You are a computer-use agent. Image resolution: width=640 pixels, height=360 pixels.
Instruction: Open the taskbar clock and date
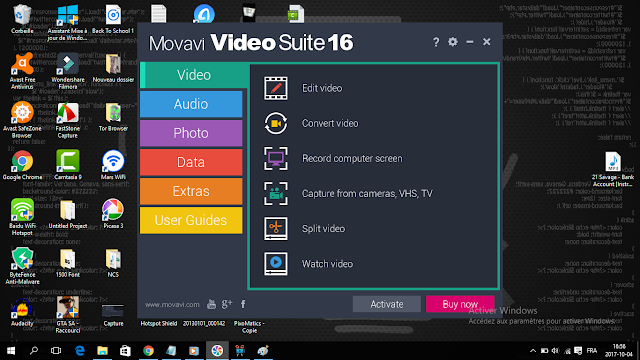(x=619, y=351)
